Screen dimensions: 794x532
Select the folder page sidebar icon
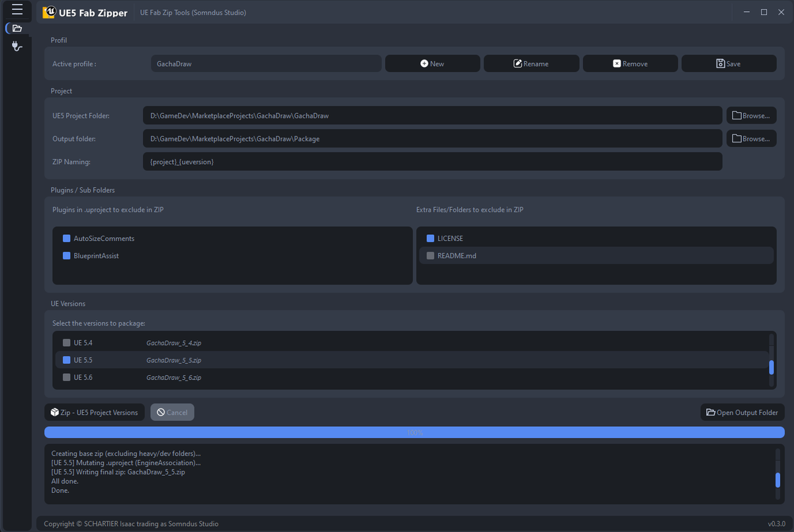click(17, 28)
